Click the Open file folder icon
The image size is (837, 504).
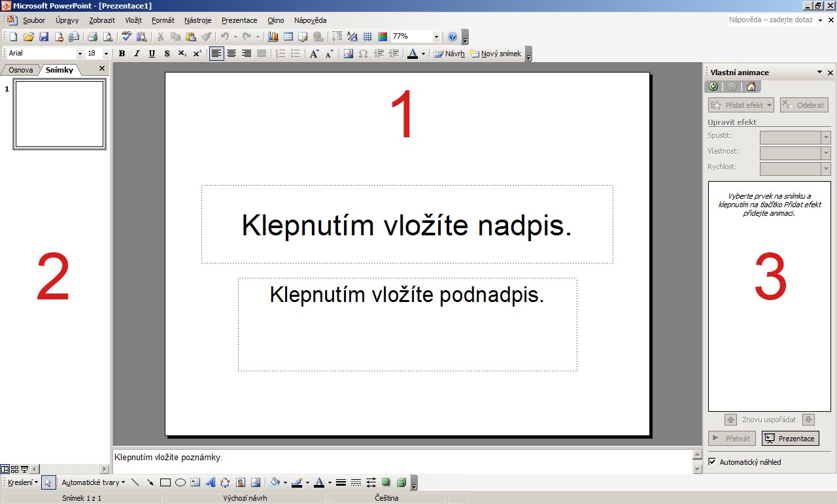point(28,37)
